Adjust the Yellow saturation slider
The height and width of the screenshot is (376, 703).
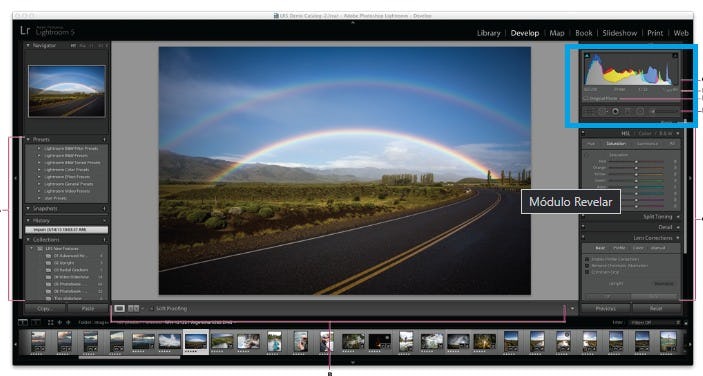(x=636, y=174)
